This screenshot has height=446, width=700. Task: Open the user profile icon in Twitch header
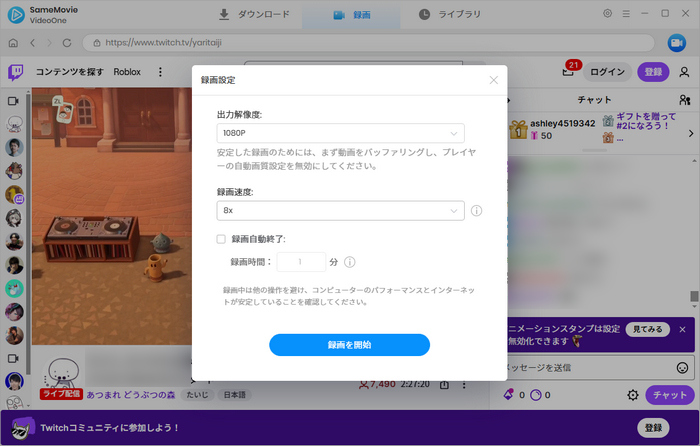pyautogui.click(x=684, y=72)
